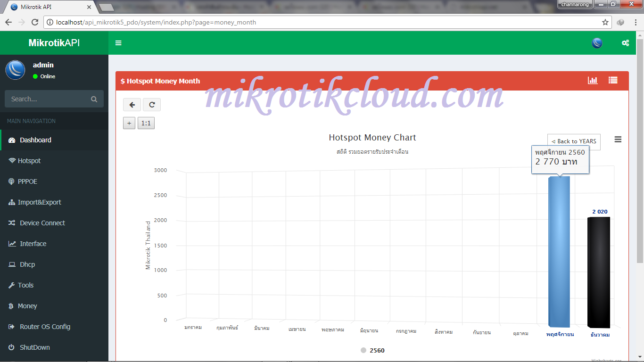Open Hotspot menu in the sidebar

(x=54, y=161)
